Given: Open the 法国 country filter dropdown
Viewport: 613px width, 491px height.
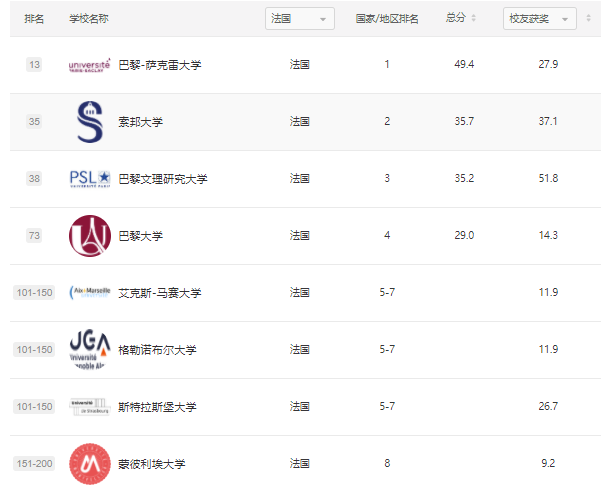Looking at the screenshot, I should [x=300, y=18].
